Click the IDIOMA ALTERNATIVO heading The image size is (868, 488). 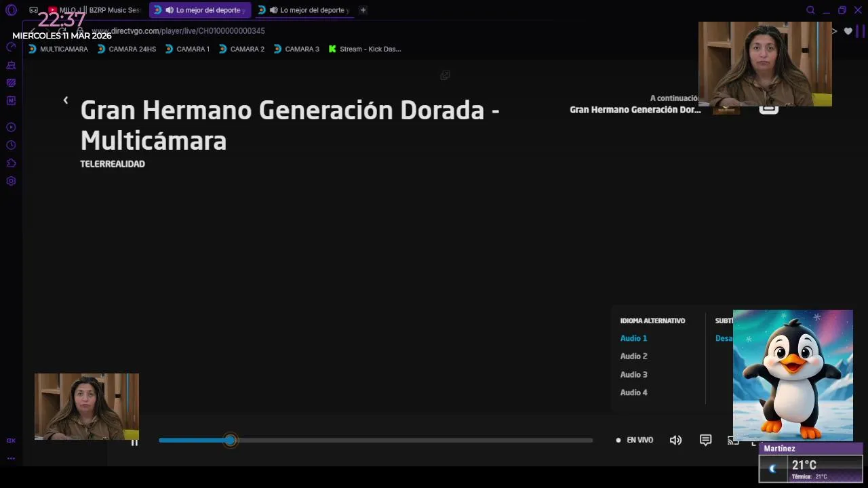coord(652,321)
